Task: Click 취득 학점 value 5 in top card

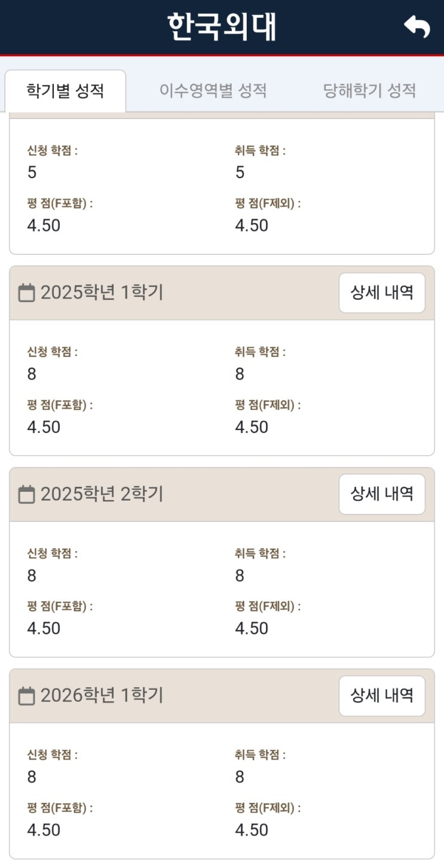Action: click(x=240, y=173)
